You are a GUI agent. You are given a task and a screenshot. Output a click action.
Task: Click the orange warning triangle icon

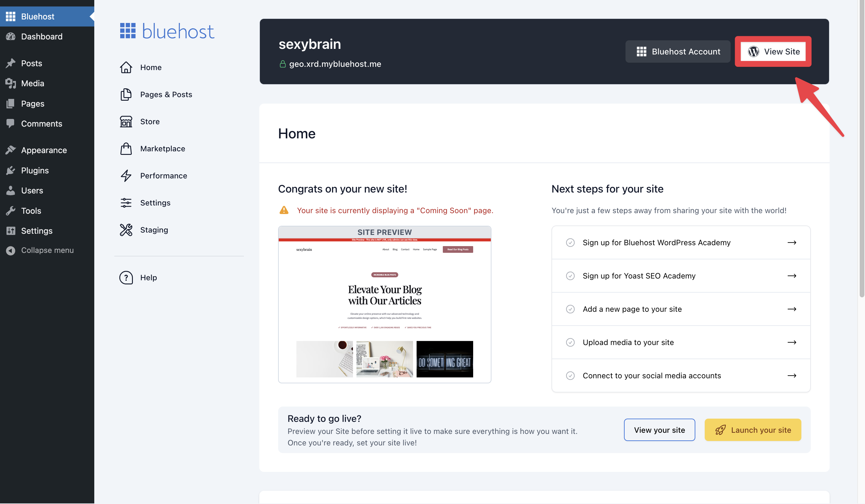[284, 210]
